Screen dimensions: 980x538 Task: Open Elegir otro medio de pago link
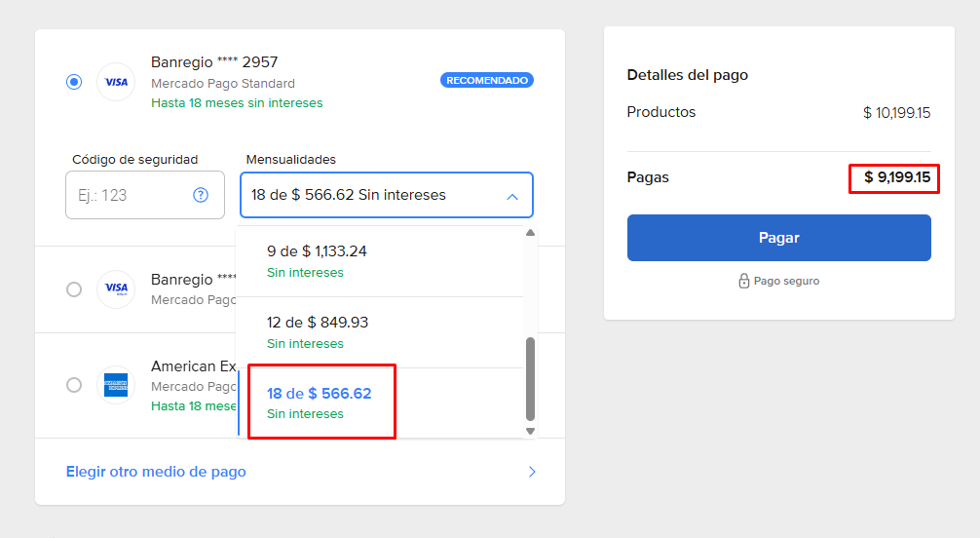(156, 472)
